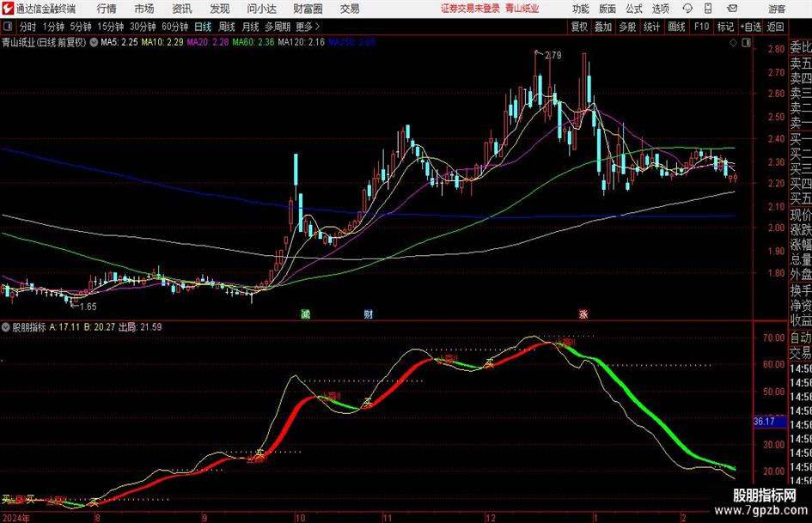Add stock with +自选 button

pos(750,27)
